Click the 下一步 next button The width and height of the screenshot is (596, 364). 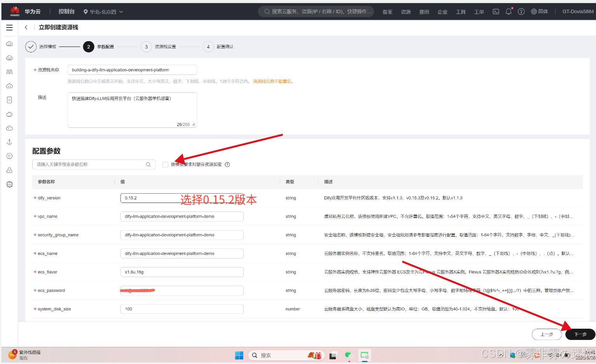[x=580, y=334]
